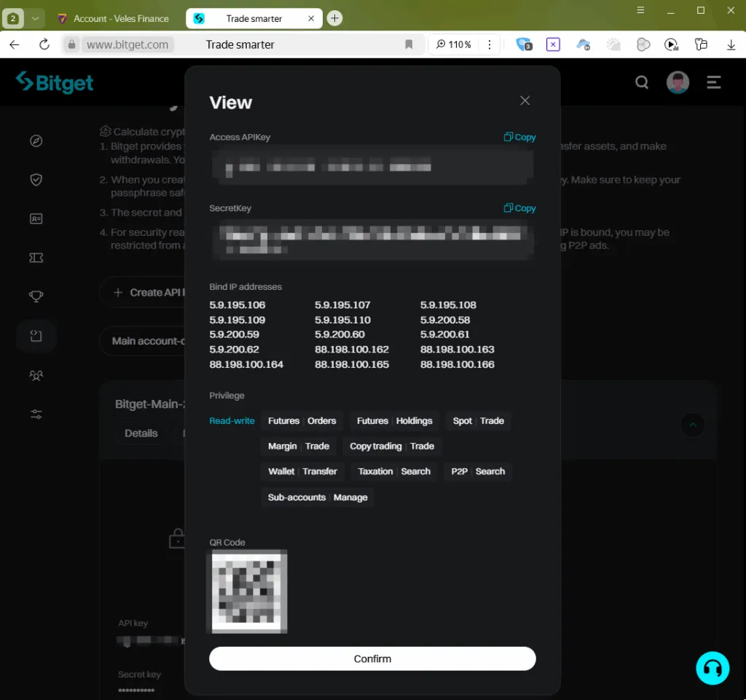Open the compass overview icon in sidebar

pyautogui.click(x=36, y=141)
